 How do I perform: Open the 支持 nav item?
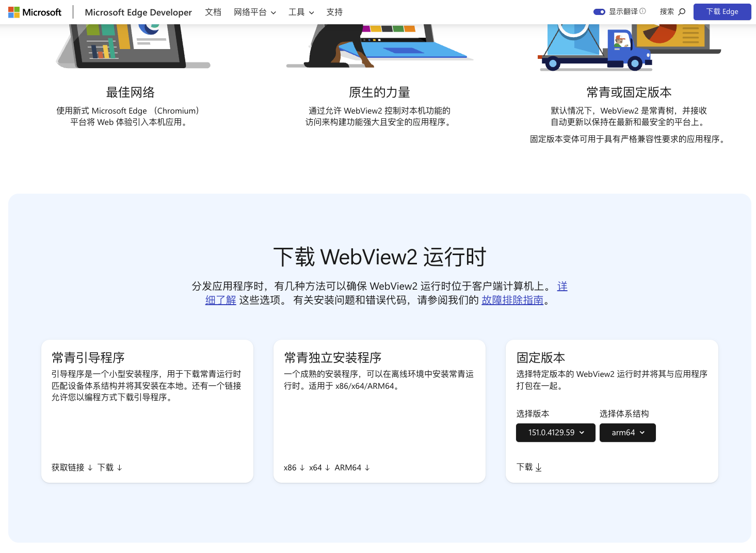coord(334,12)
